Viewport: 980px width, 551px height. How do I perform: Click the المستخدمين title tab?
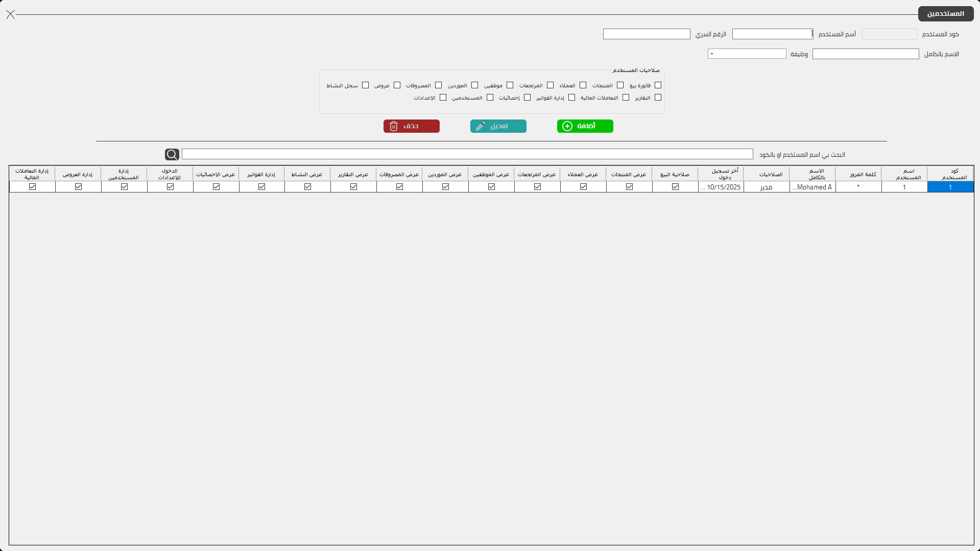coord(945,14)
